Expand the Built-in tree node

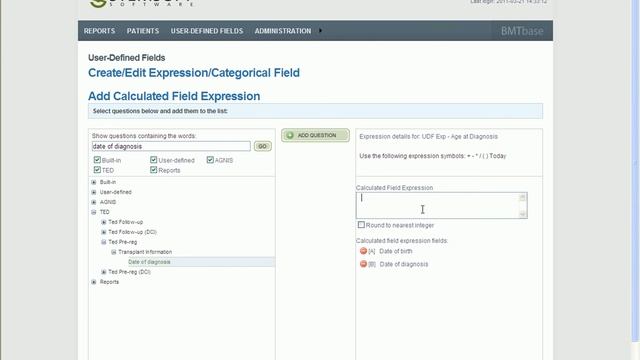coord(94,182)
